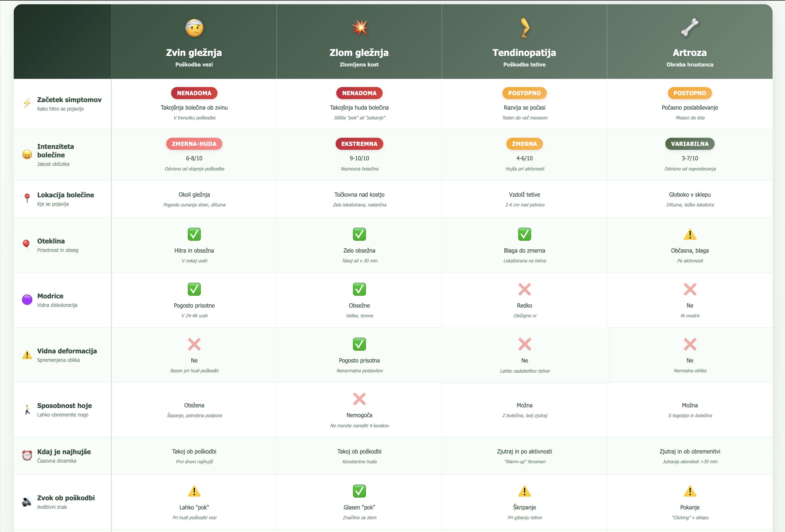
Task: Click the 9-10/10 pain score
Action: pos(359,158)
